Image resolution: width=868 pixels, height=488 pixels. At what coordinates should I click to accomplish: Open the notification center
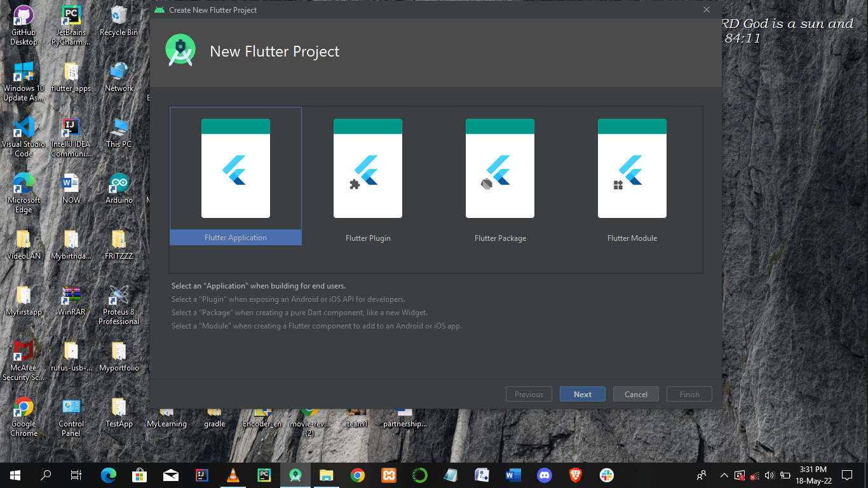(847, 475)
